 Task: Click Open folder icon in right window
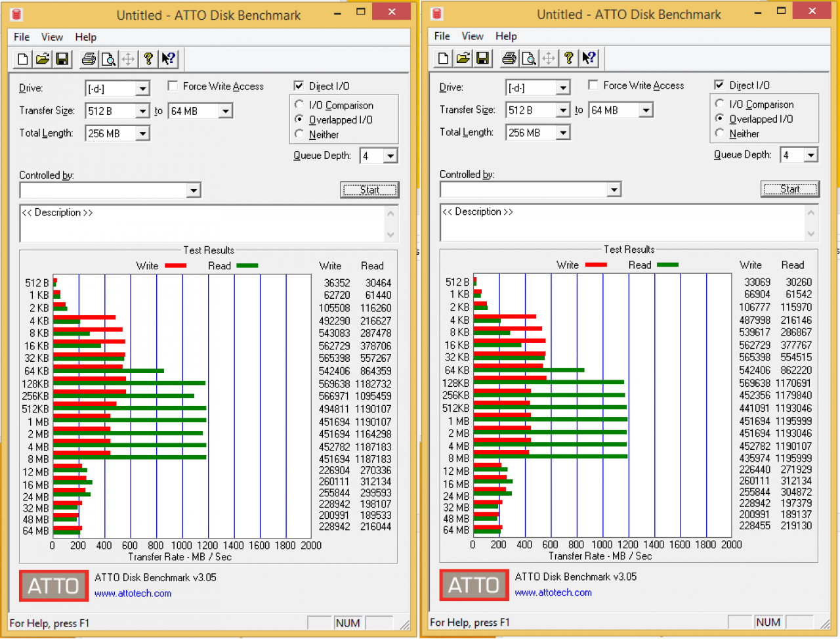tap(463, 58)
